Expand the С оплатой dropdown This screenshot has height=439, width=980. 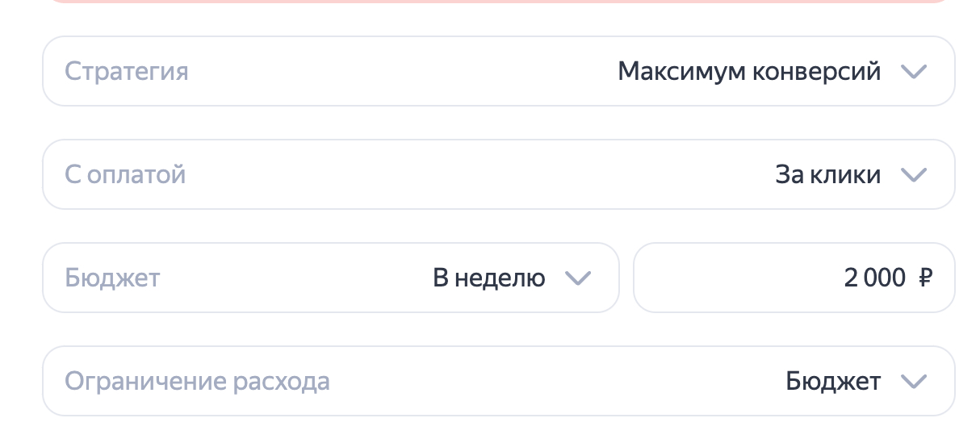coord(498,174)
